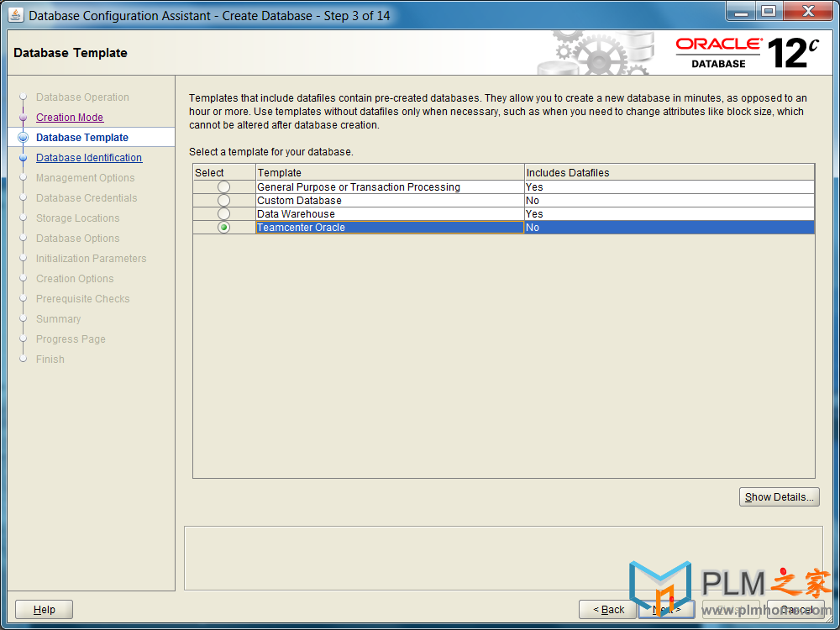Select General Purpose or Transaction Processing radio button
Screen dimensions: 840x630
[x=223, y=187]
